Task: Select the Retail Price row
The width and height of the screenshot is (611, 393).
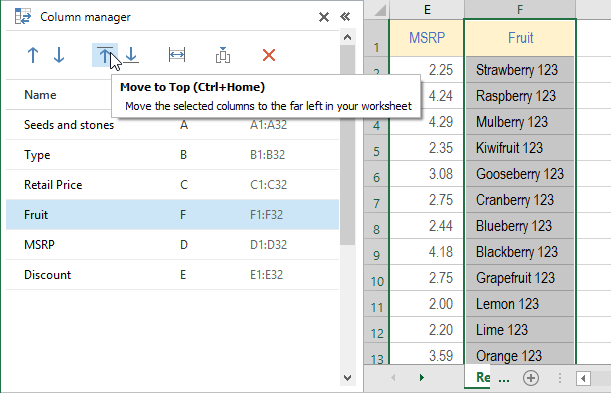Action: [172, 185]
